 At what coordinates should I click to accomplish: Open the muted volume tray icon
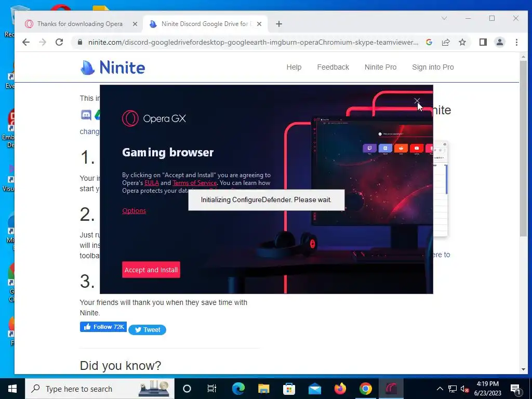[x=464, y=389]
